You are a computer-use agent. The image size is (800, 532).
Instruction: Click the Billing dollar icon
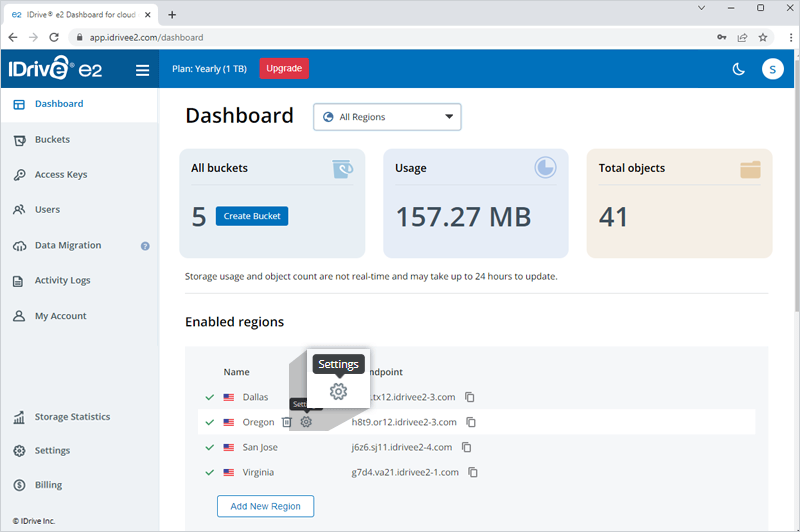(19, 485)
